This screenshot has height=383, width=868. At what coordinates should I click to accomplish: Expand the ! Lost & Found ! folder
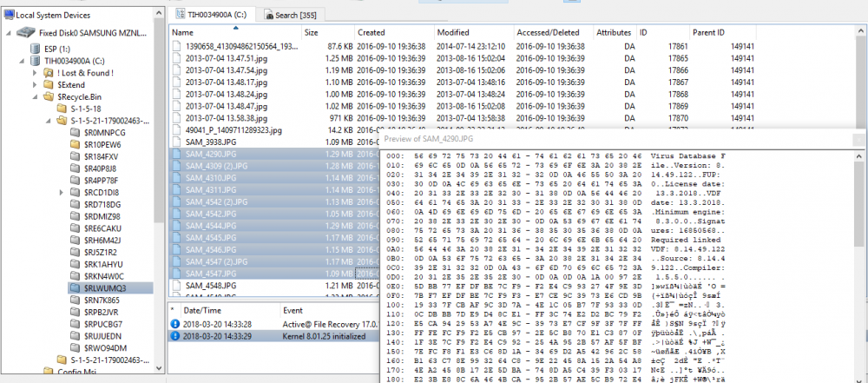point(35,73)
